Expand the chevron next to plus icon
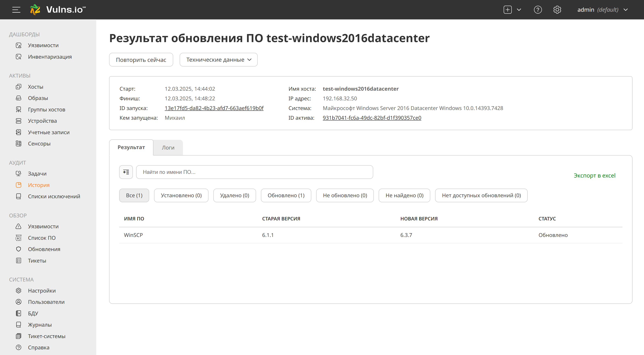This screenshot has height=355, width=644. 519,10
